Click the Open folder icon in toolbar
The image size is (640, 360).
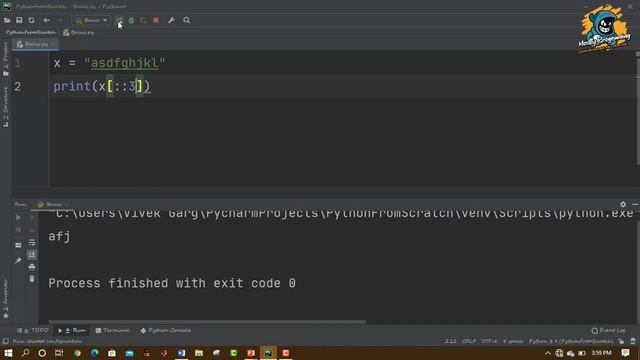click(7, 20)
